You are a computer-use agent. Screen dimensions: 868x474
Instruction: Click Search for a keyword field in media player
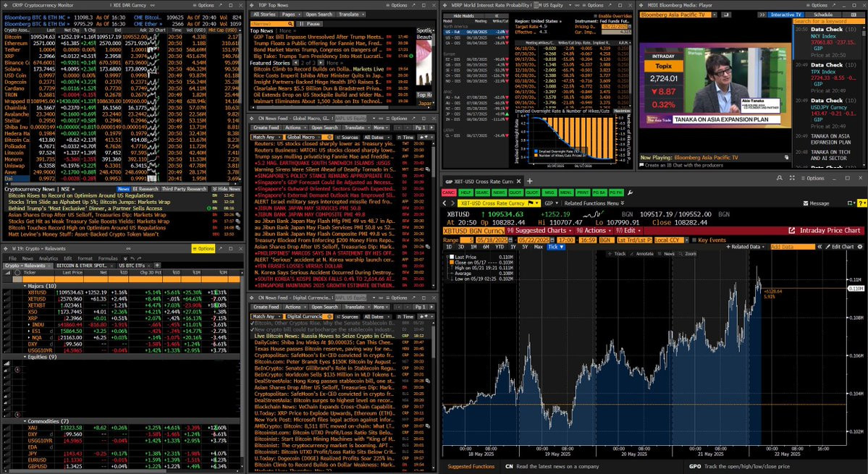[x=829, y=22]
